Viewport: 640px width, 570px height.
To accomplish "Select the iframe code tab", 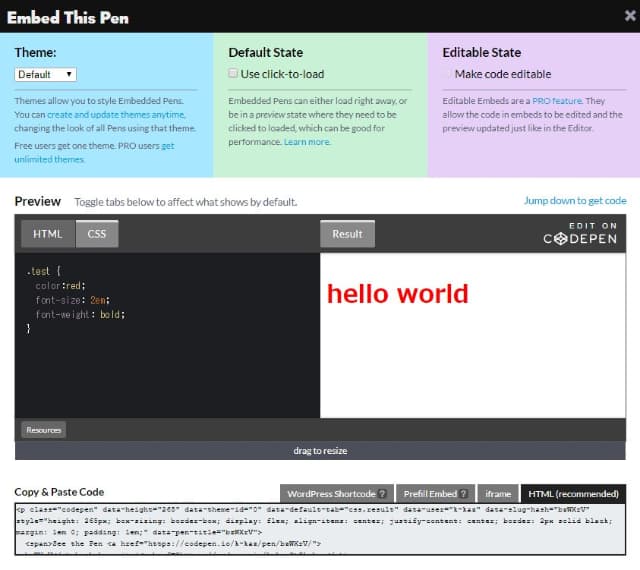I will click(498, 494).
